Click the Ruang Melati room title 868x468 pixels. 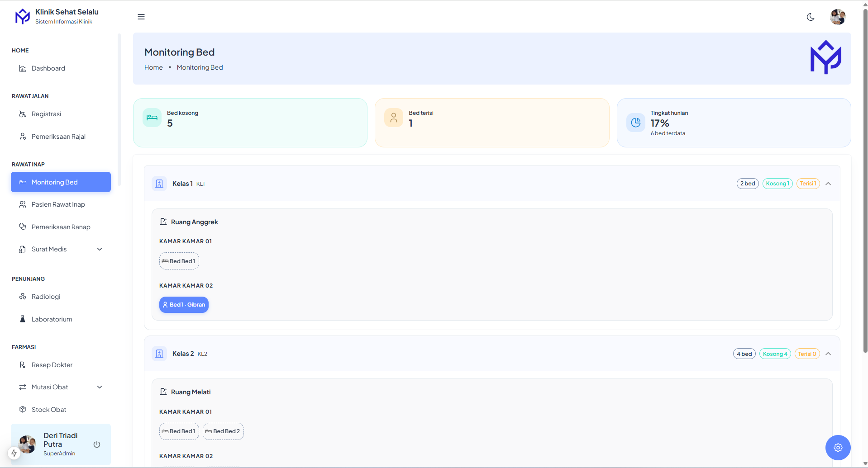point(191,392)
